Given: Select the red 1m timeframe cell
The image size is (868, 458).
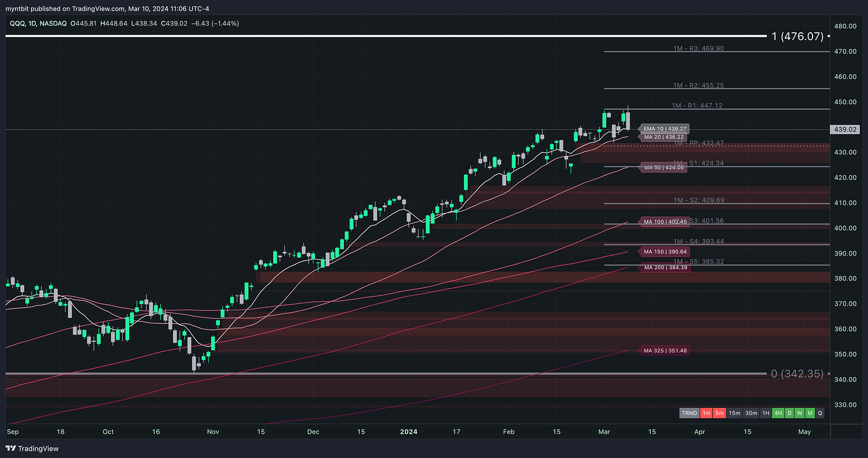Looking at the screenshot, I should [x=706, y=413].
